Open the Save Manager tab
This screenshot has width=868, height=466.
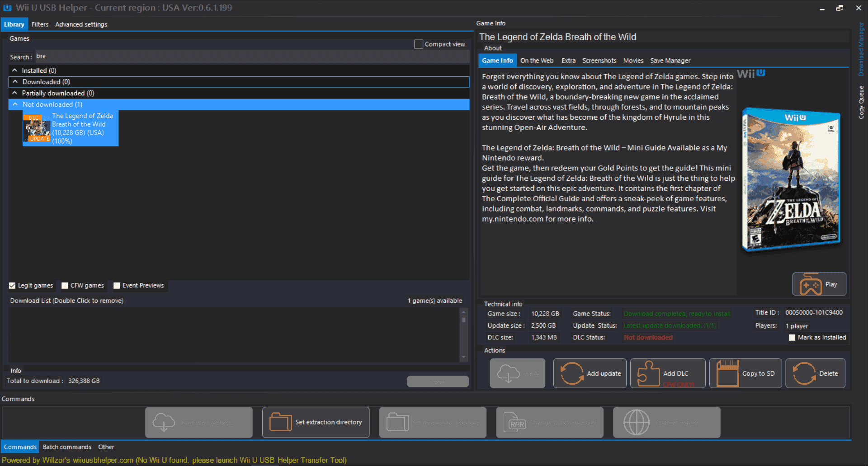(x=670, y=61)
